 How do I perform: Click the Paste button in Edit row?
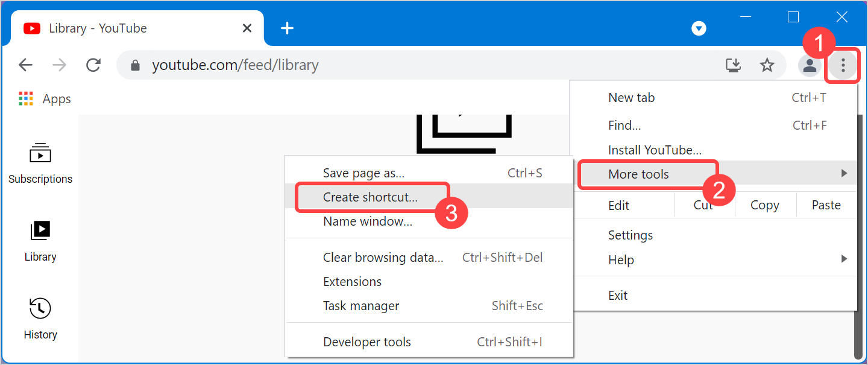[x=826, y=205]
